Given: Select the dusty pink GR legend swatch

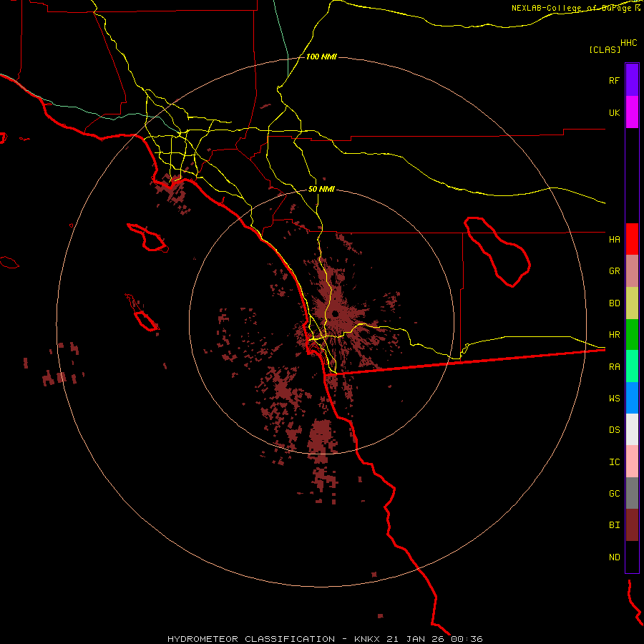Looking at the screenshot, I should click(632, 271).
